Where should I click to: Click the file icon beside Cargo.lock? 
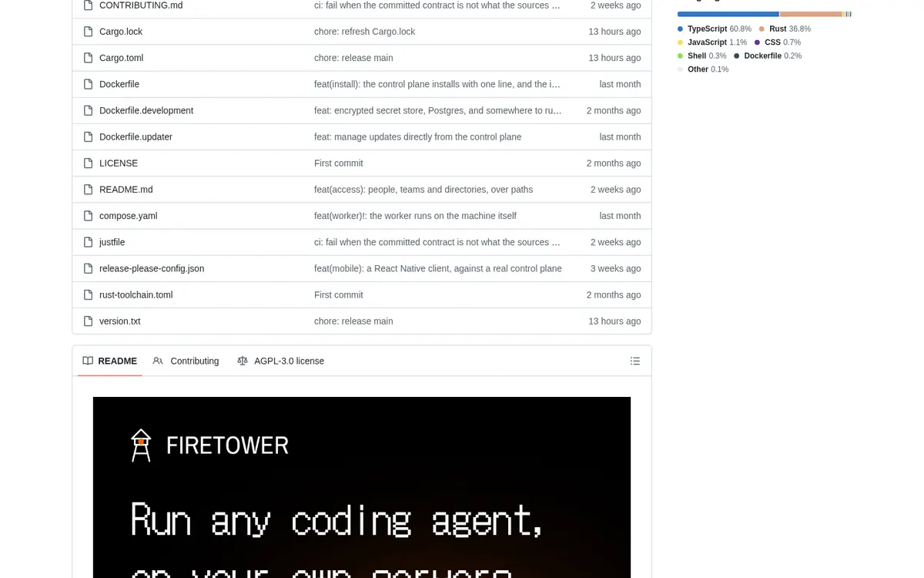coord(89,32)
